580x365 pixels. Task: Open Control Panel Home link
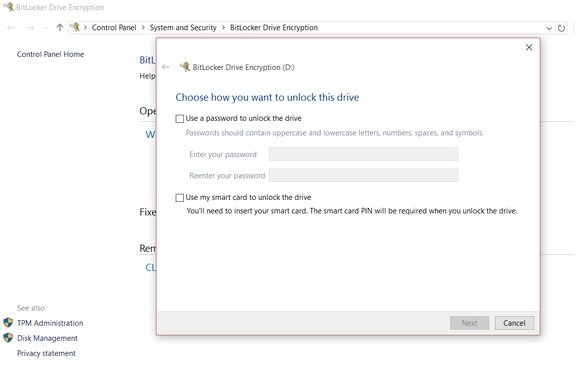50,54
